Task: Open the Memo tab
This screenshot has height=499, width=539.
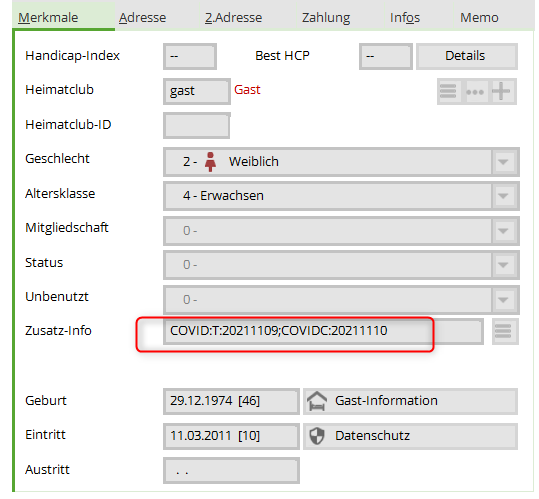Action: tap(479, 18)
